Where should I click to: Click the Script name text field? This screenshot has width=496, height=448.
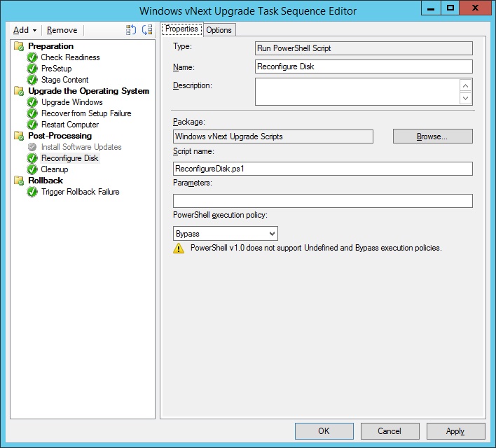tap(323, 169)
